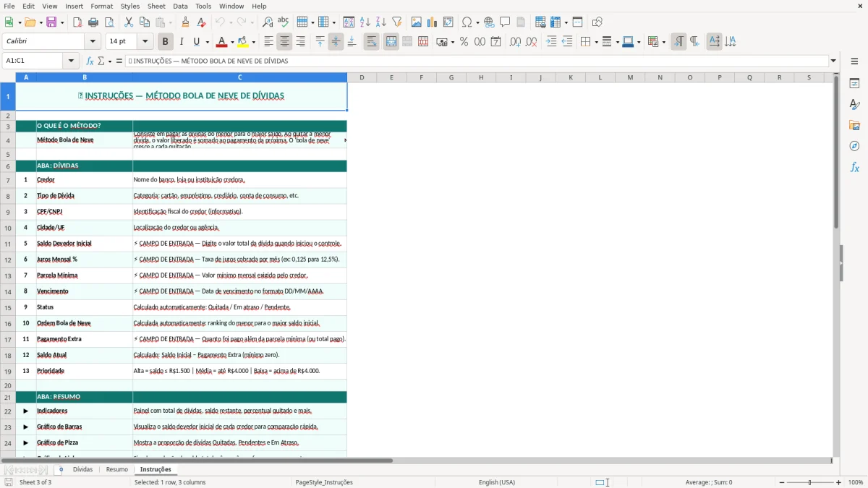
Task: Switch to the Resumo sheet tab
Action: point(117,469)
